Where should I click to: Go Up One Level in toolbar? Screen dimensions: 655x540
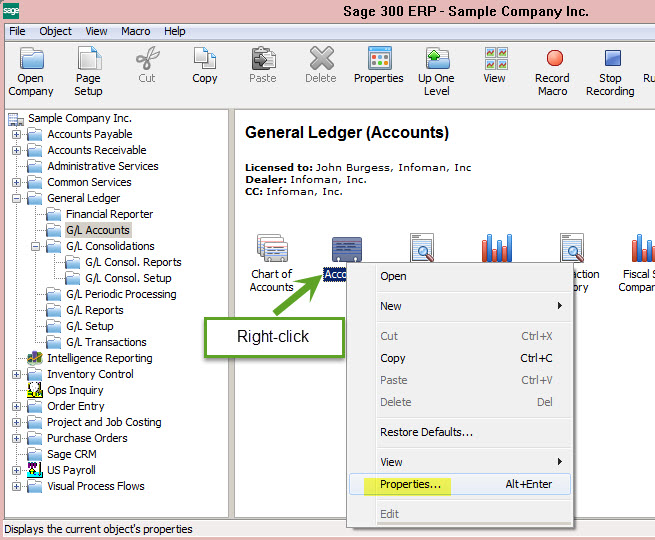[437, 58]
